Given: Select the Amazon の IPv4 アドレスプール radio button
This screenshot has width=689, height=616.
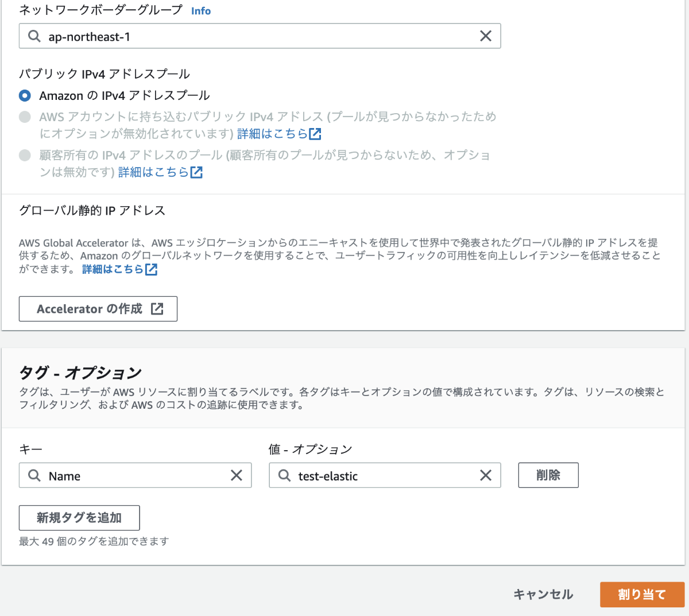Looking at the screenshot, I should (x=25, y=95).
